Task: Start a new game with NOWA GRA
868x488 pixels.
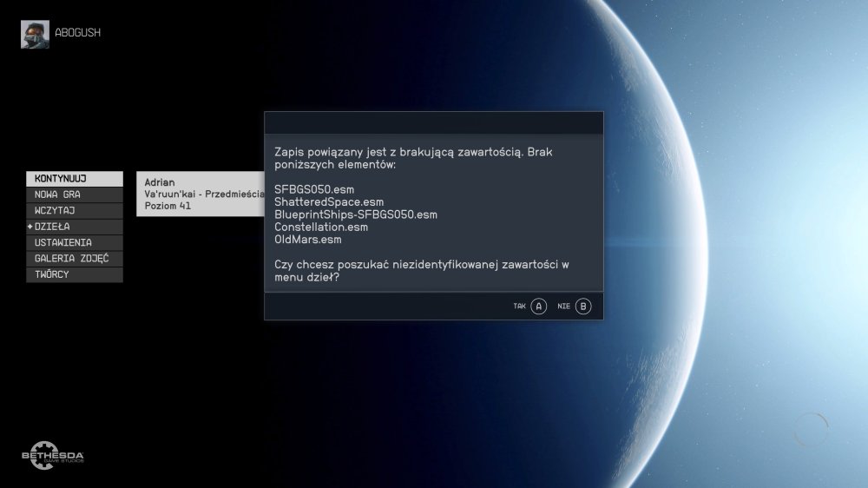Action: (x=74, y=195)
